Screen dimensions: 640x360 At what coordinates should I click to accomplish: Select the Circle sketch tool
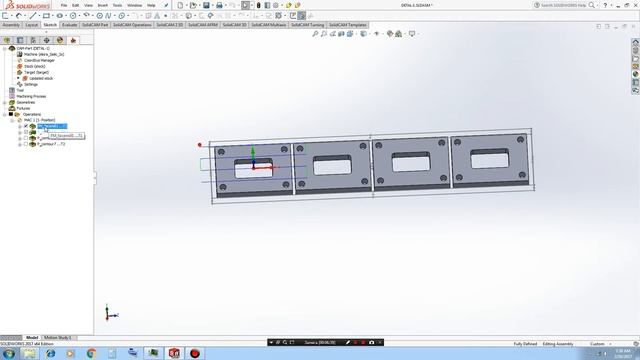tap(73, 16)
